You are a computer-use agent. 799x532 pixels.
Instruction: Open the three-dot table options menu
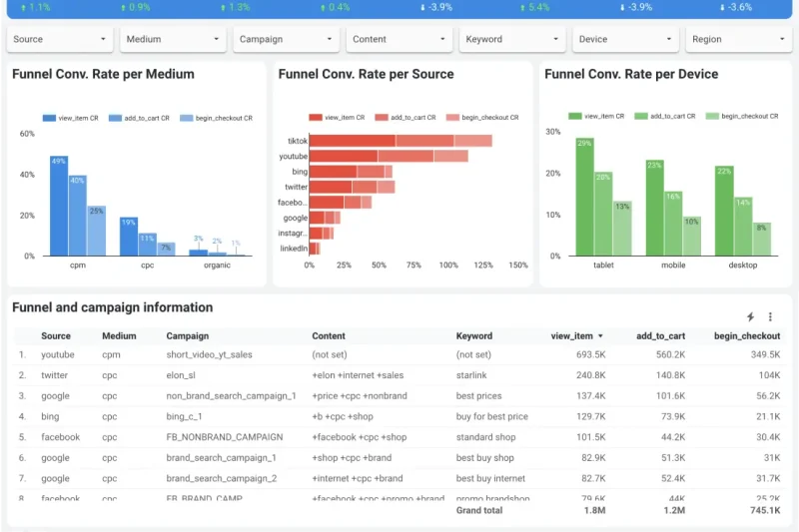770,316
